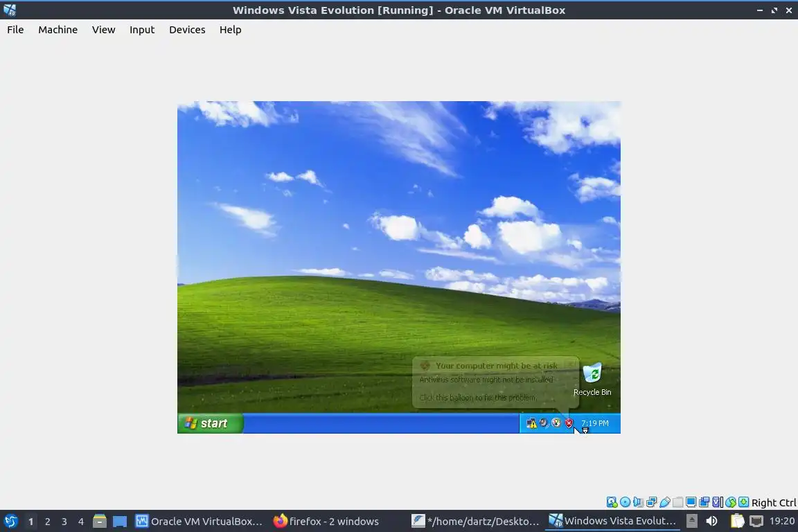Click the Windows Update tray icon in XP

pos(556,423)
